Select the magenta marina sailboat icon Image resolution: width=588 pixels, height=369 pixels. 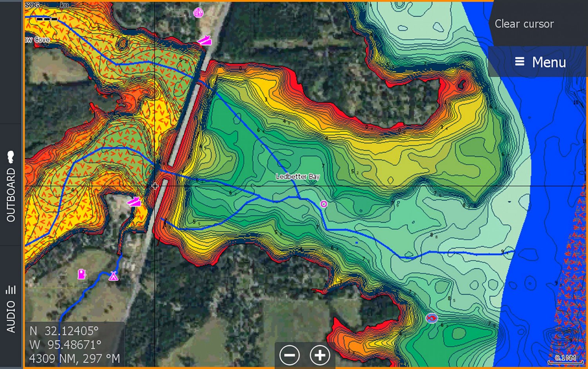tap(199, 13)
